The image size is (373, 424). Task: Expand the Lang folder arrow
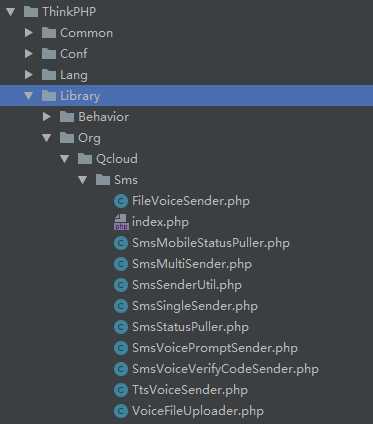(x=29, y=75)
